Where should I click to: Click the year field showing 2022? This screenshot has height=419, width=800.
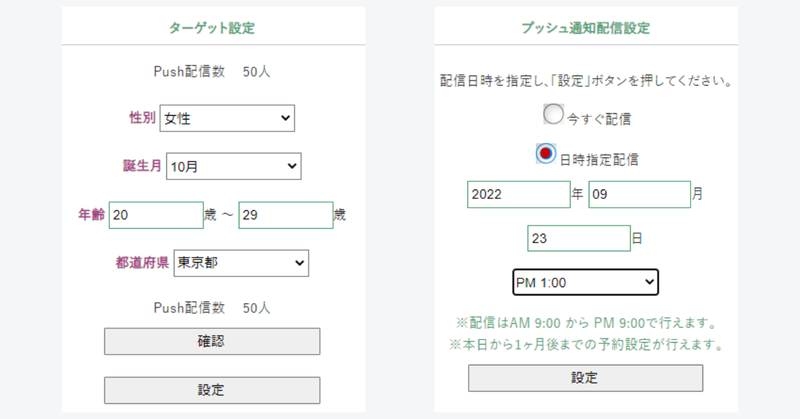click(519, 194)
